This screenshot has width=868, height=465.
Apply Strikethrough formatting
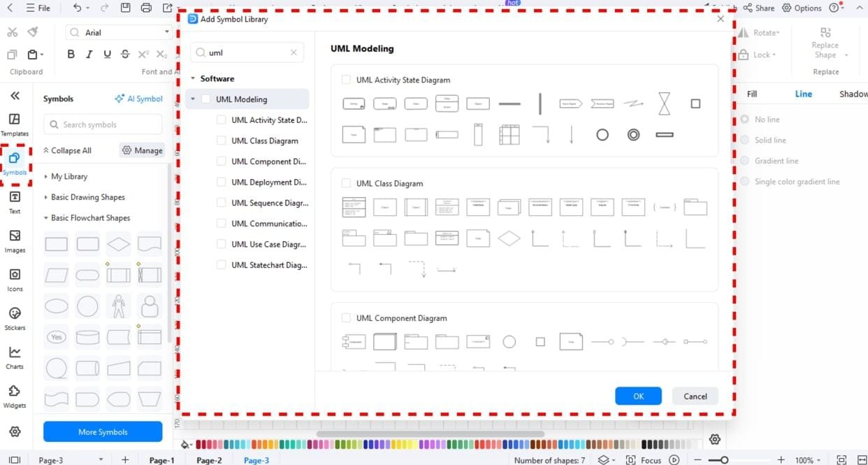pos(125,55)
